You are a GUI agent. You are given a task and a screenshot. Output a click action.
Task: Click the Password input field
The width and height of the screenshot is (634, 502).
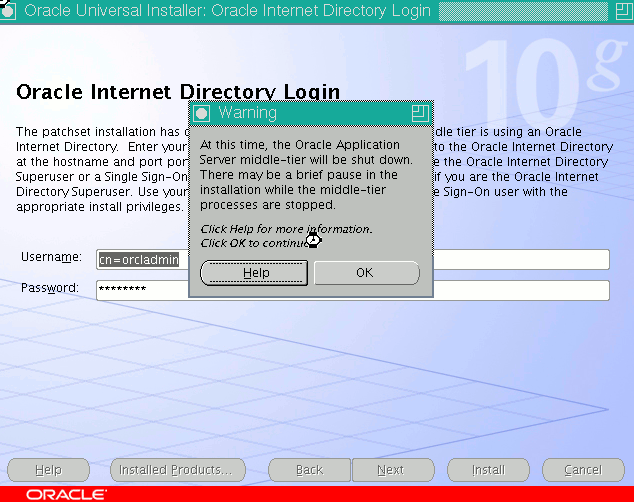[353, 290]
